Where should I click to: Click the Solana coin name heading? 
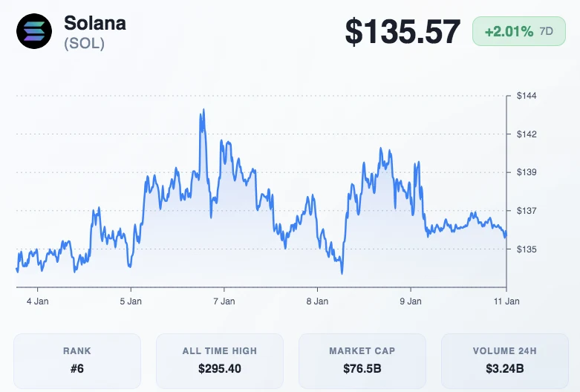[95, 23]
